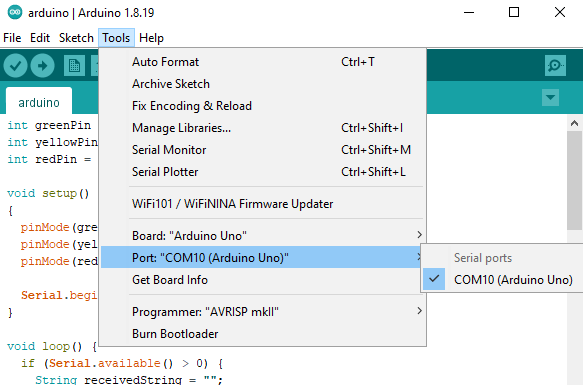Open the File menu
Viewport: 583px width, 385px height.
12,38
